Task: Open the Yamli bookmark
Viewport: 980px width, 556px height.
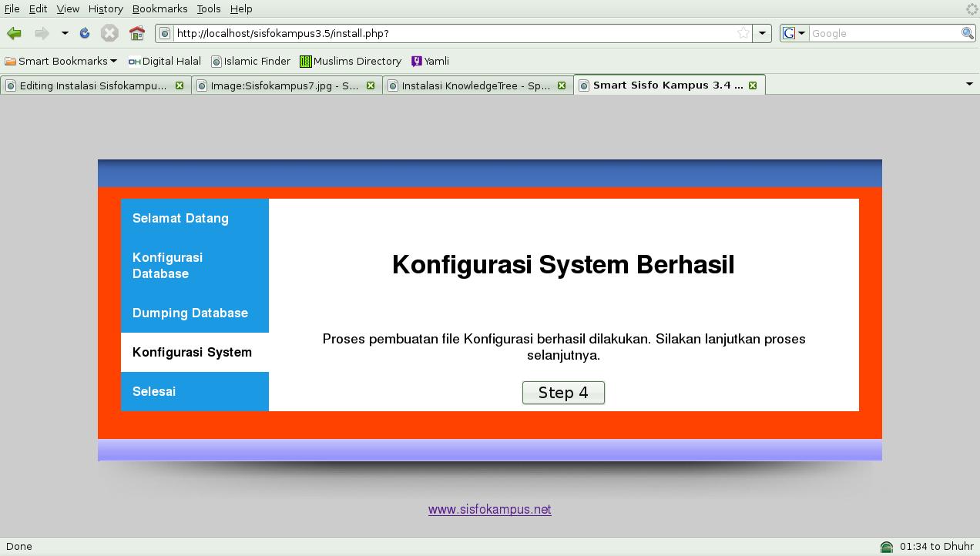Action: pos(430,61)
